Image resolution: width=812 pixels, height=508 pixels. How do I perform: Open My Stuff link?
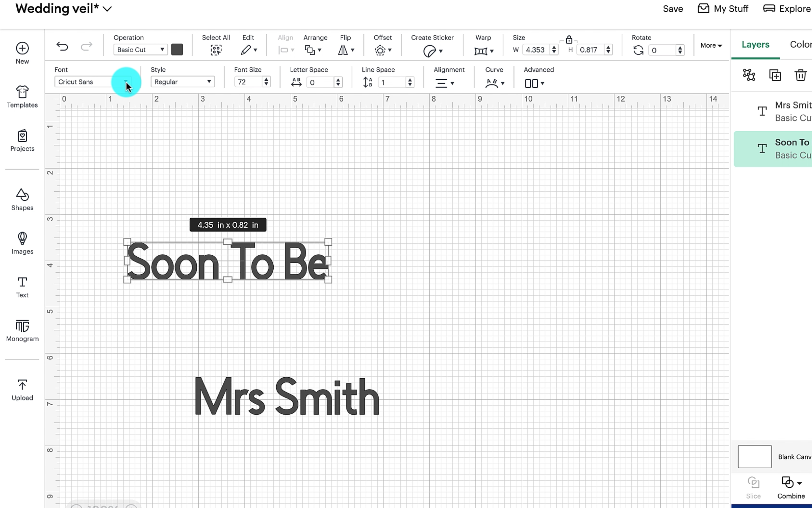[723, 9]
